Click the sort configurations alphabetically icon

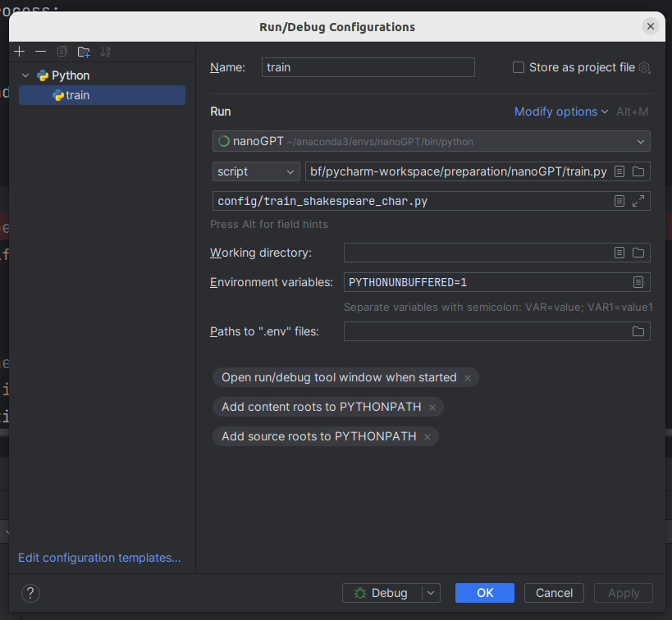pos(105,52)
